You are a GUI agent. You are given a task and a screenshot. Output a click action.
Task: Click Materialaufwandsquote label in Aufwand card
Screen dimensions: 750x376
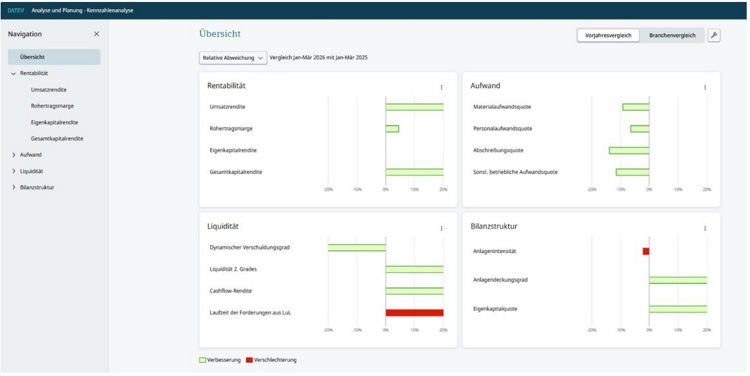click(502, 107)
